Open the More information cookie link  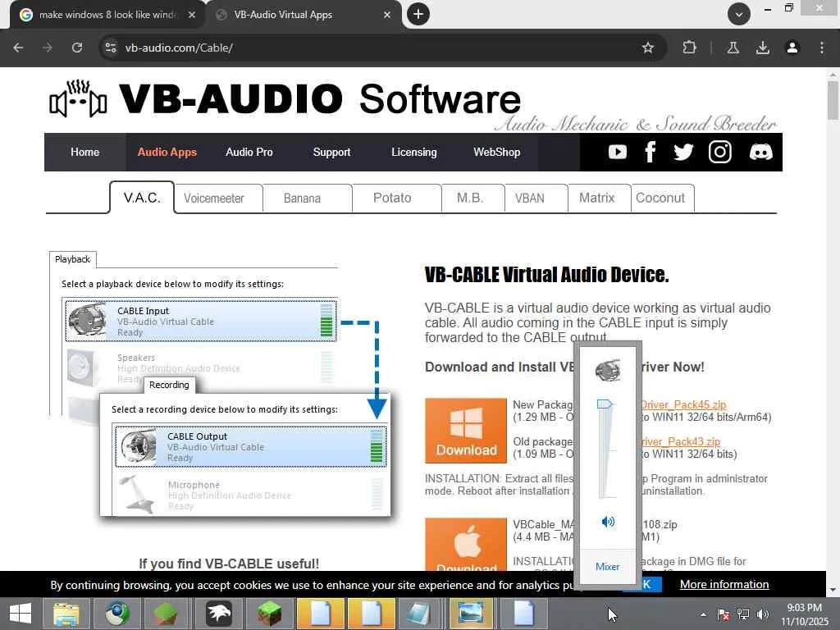[724, 584]
